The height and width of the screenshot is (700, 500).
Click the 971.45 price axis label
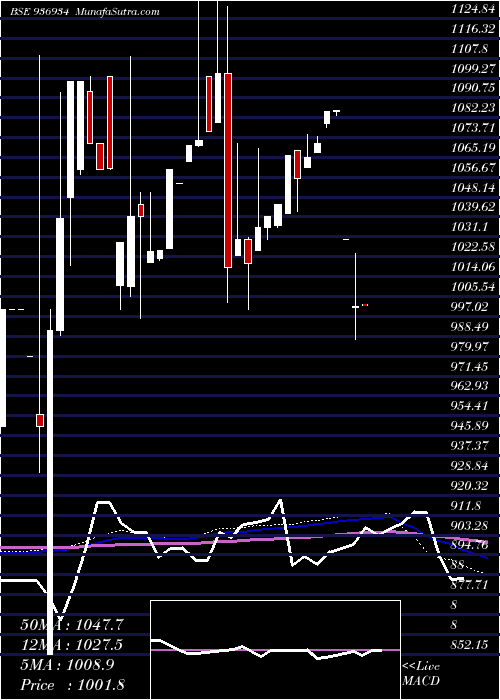point(469,367)
